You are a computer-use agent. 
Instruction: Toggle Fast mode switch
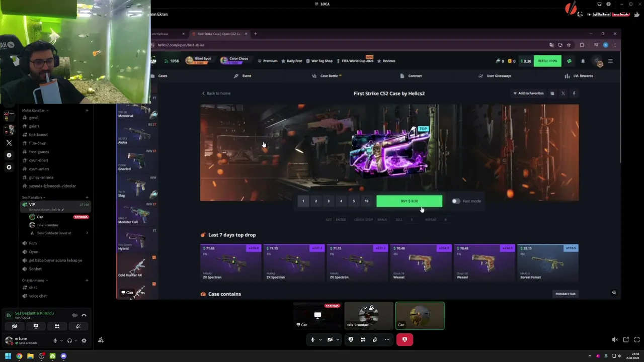click(x=455, y=201)
